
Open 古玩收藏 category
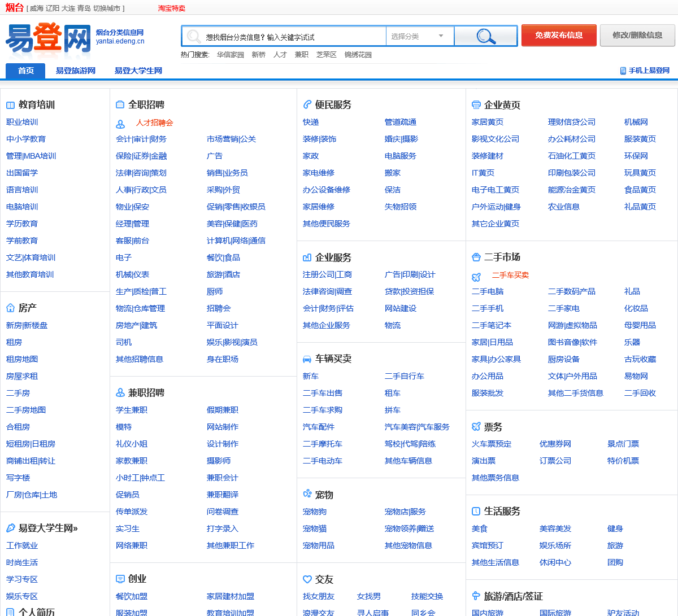click(640, 359)
